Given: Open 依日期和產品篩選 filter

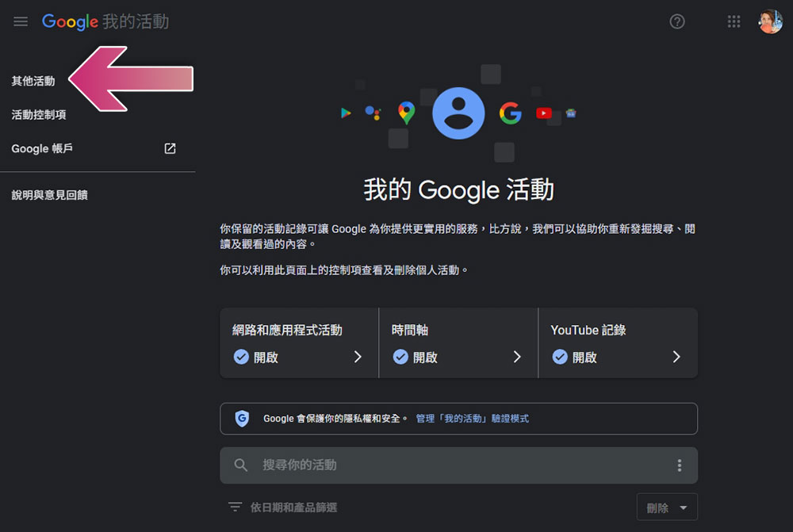Looking at the screenshot, I should 294,507.
